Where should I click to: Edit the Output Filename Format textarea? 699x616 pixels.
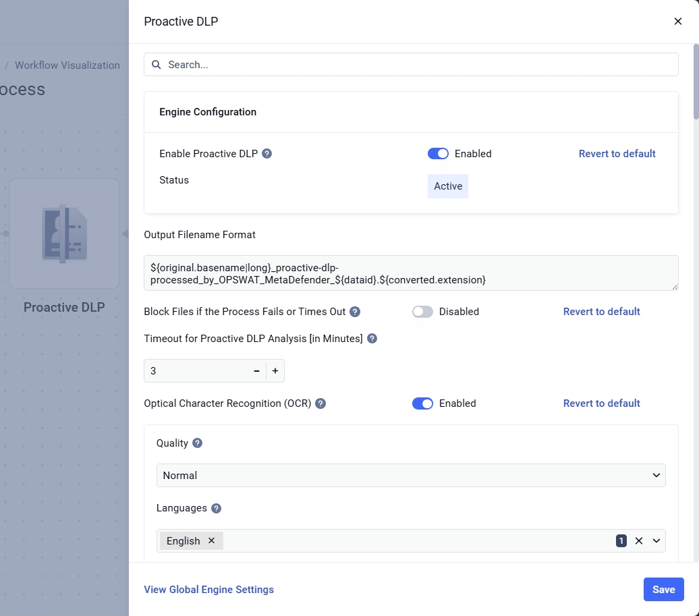[411, 273]
